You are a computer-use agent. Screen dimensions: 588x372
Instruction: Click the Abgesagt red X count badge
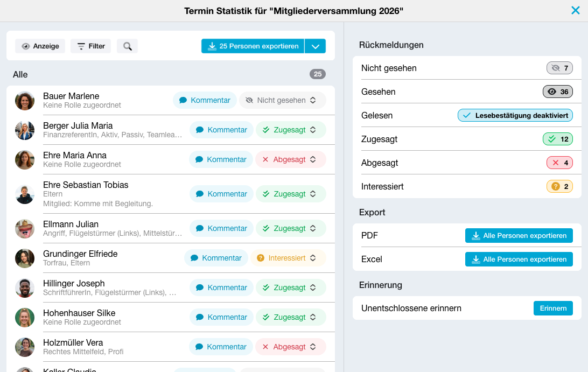(x=559, y=163)
